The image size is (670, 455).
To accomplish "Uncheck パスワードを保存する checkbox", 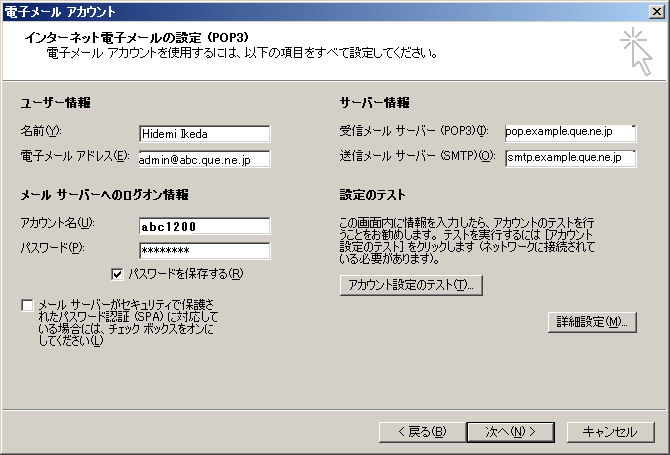I will point(117,274).
